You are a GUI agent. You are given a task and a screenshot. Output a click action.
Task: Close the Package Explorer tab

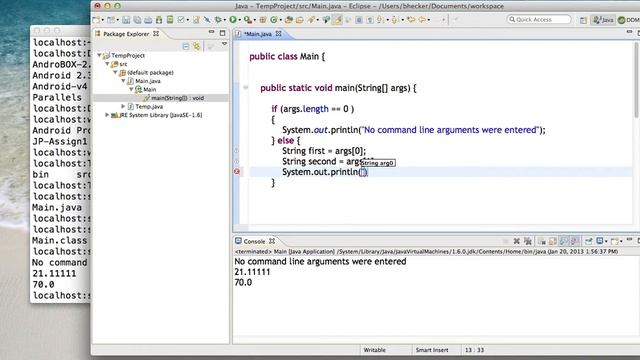click(x=156, y=34)
